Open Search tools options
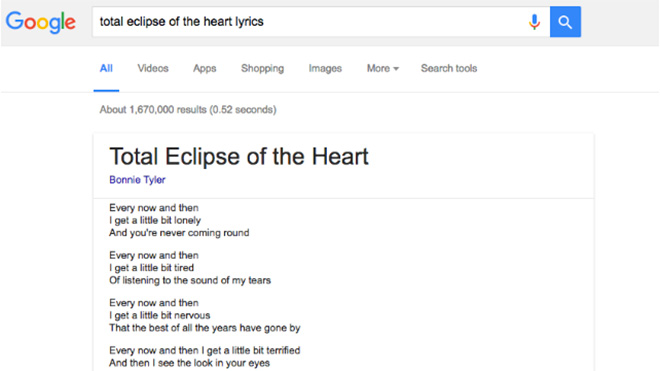Viewport: 660px width, 371px height. pyautogui.click(x=449, y=68)
